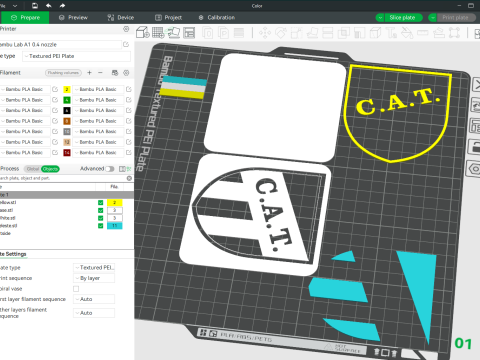The image size is (480, 360).
Task: Click the Slice plate button
Action: [402, 18]
